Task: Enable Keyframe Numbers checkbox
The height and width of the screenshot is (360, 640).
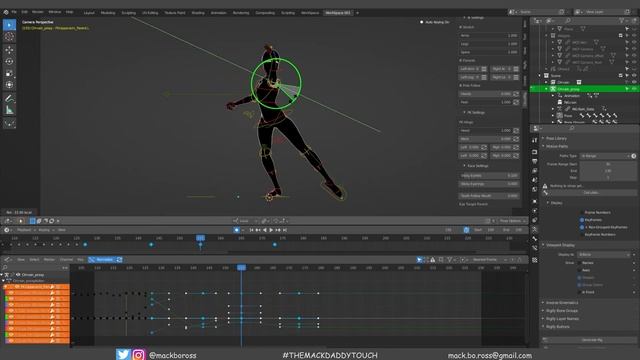Action: [582, 235]
